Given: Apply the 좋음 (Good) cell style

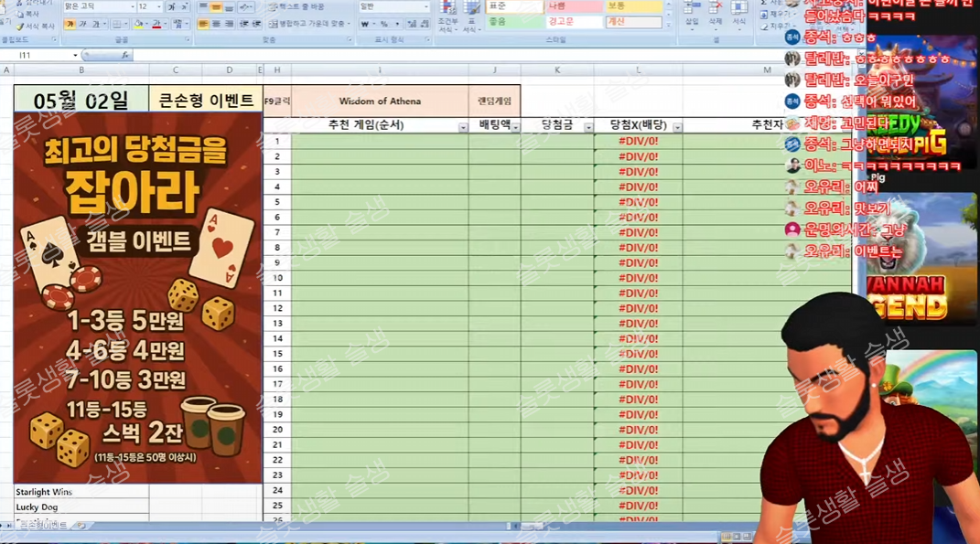Looking at the screenshot, I should click(514, 22).
